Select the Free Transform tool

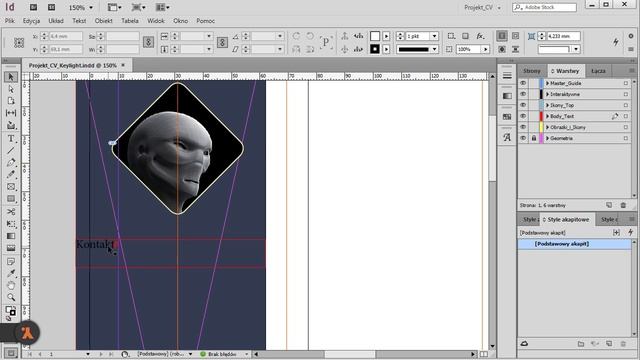pyautogui.click(x=11, y=224)
